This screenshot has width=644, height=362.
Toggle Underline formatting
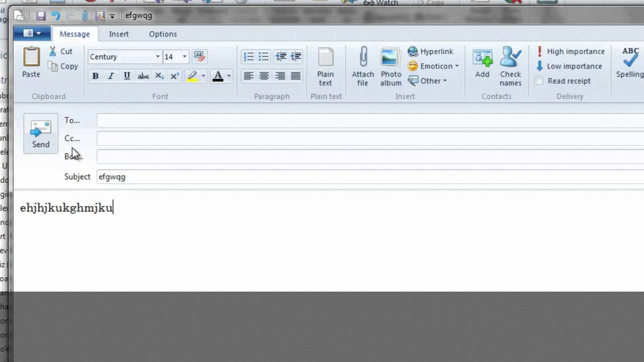(x=127, y=76)
